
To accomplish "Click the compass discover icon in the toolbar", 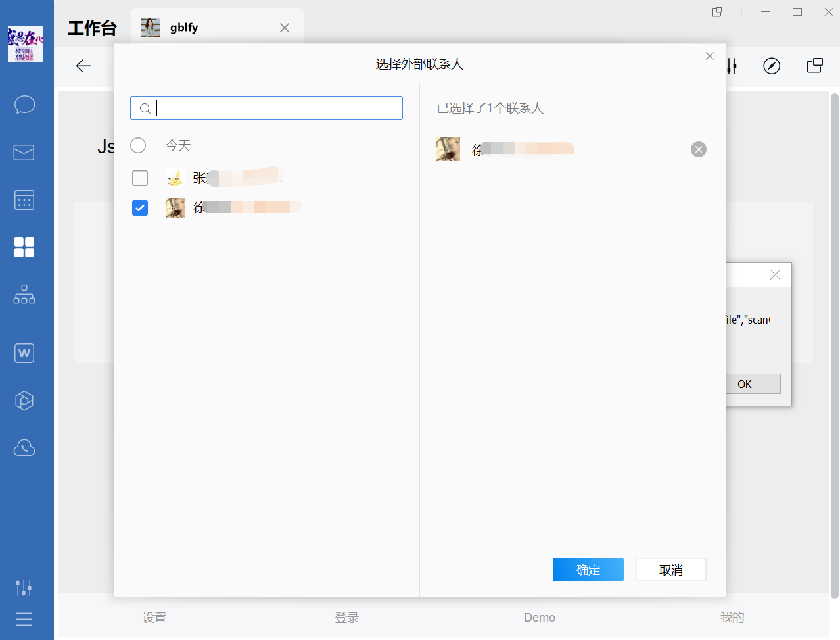I will pos(772,66).
